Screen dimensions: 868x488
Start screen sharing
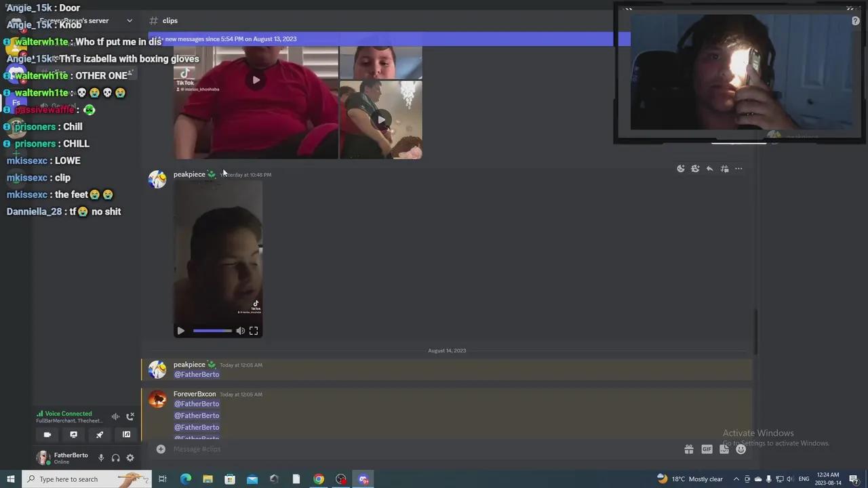(73, 434)
